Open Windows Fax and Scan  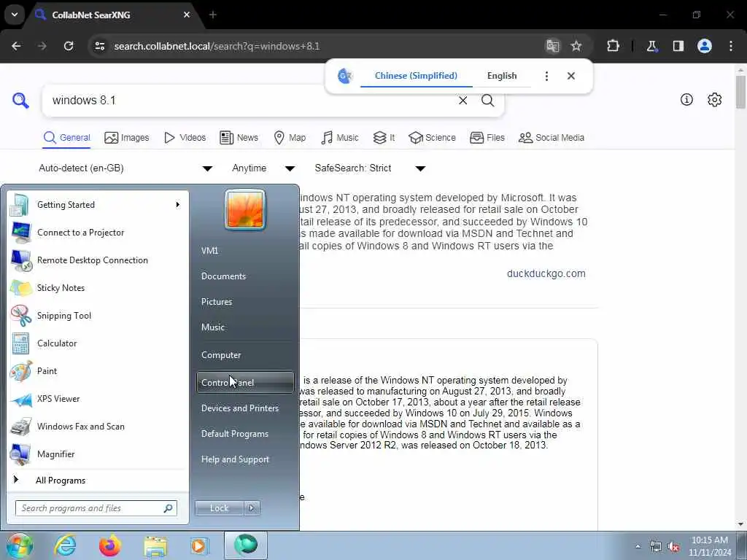(x=97, y=426)
